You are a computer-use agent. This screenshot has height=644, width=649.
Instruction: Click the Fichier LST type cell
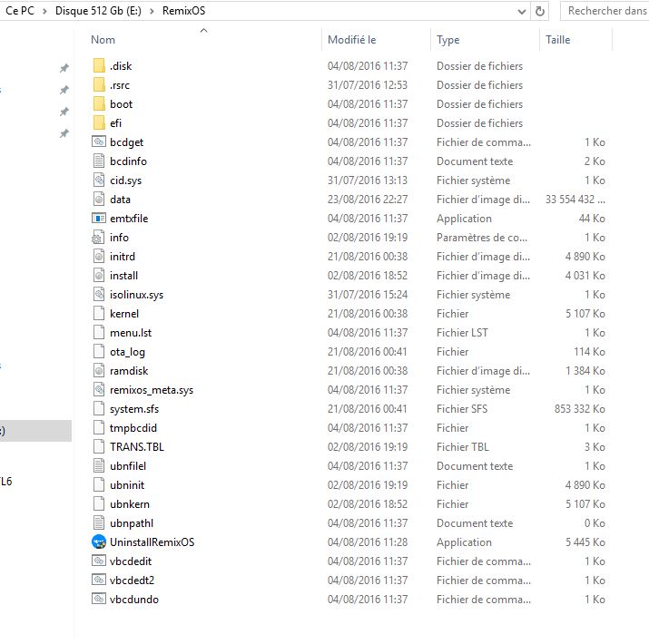(x=462, y=333)
